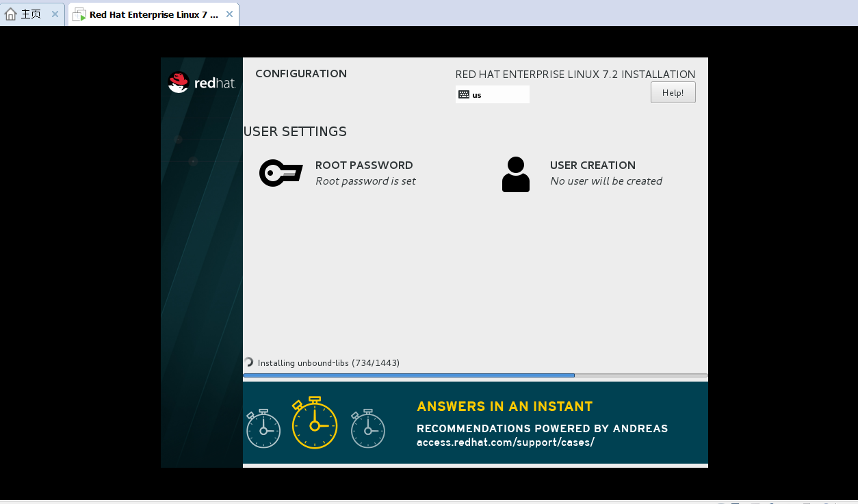The height and width of the screenshot is (504, 858).
Task: Click the Red Hat logo in sidebar
Action: (202, 83)
